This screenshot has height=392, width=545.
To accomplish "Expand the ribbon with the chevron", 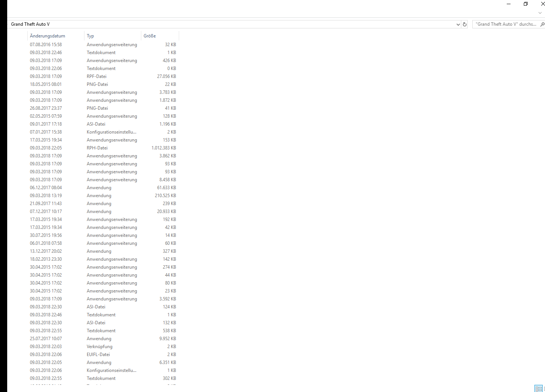I will (x=540, y=13).
